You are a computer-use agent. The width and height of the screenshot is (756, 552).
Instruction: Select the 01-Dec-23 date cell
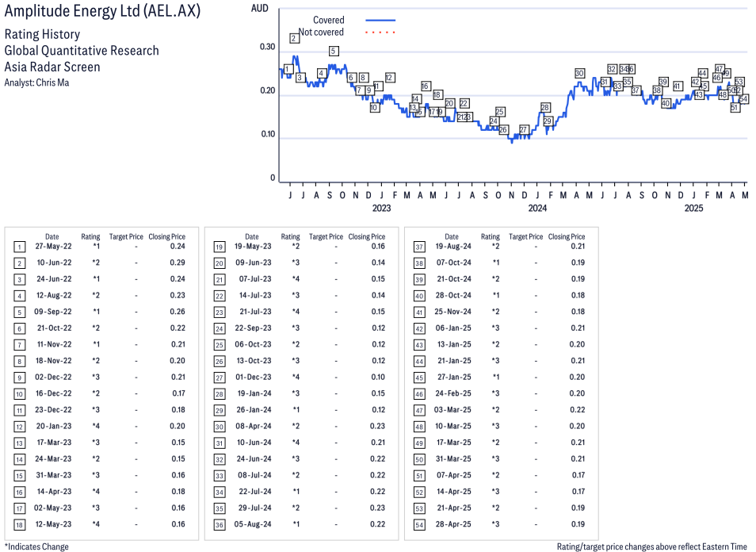pos(254,377)
